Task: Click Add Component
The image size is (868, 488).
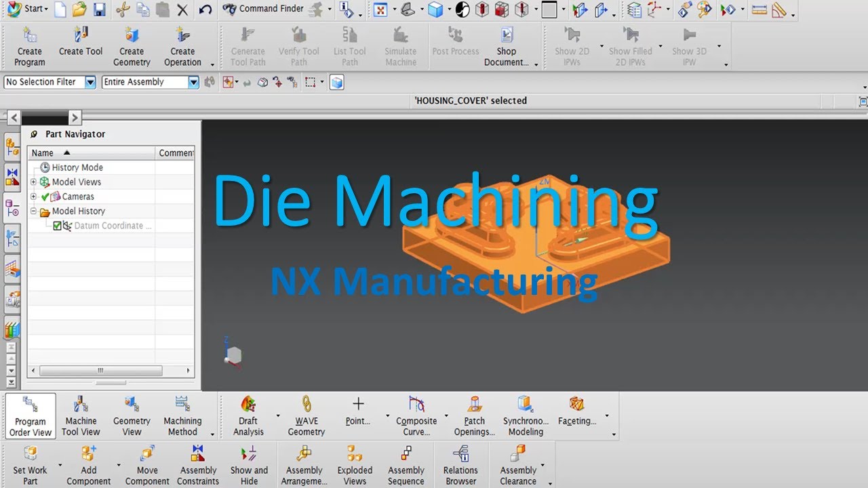Action: coord(88,465)
